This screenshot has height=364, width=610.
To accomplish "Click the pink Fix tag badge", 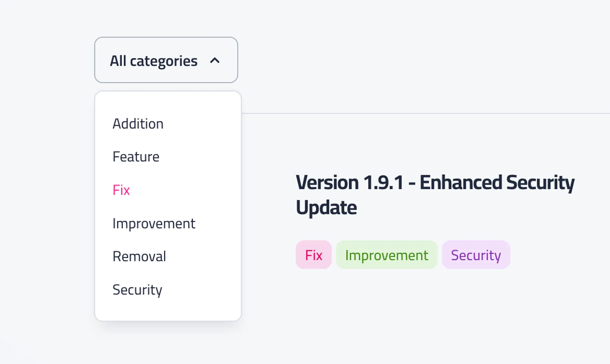I will (x=314, y=255).
